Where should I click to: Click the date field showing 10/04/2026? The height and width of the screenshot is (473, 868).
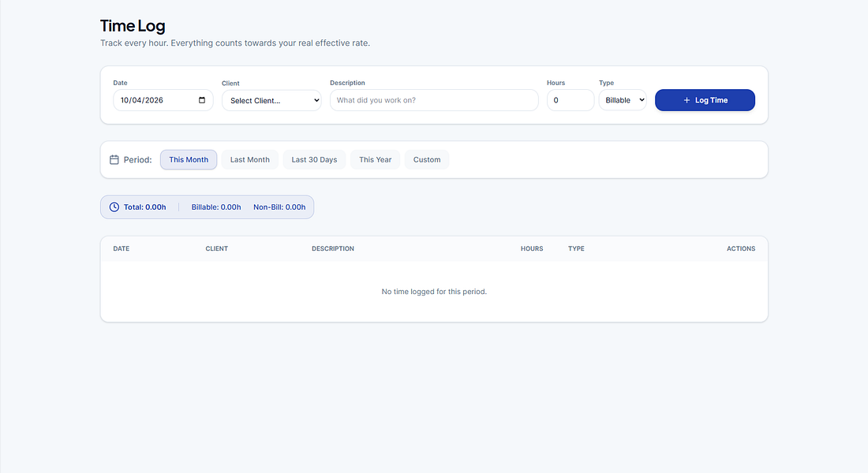[163, 100]
